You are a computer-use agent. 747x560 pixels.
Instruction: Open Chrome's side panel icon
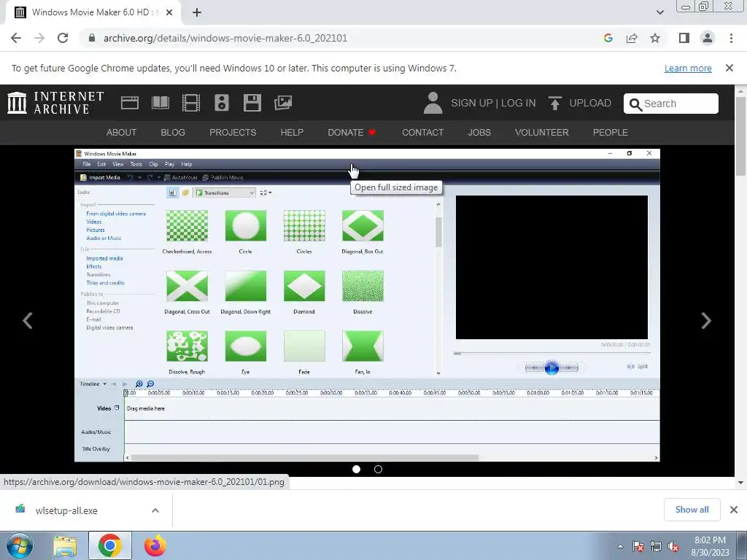pos(684,38)
